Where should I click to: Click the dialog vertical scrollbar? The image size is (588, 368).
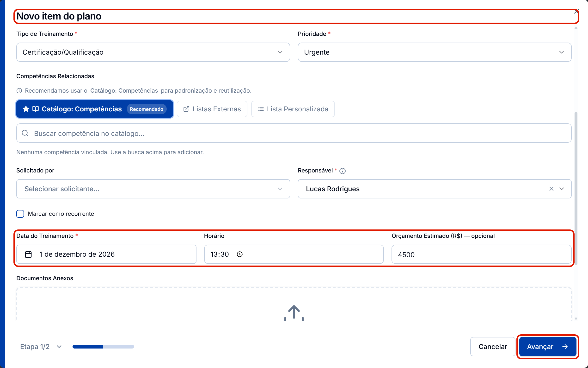(576, 189)
